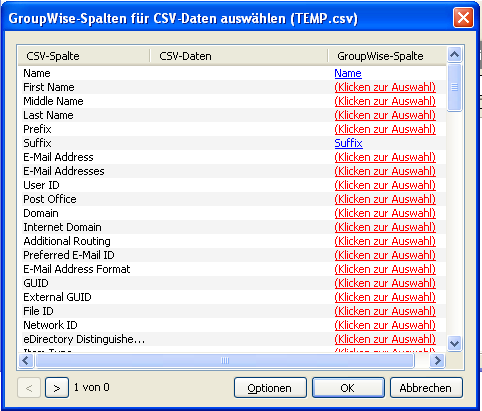Viewport: 482px width, 411px height.
Task: Select the File ID CSV column entry
Action: pos(38,311)
